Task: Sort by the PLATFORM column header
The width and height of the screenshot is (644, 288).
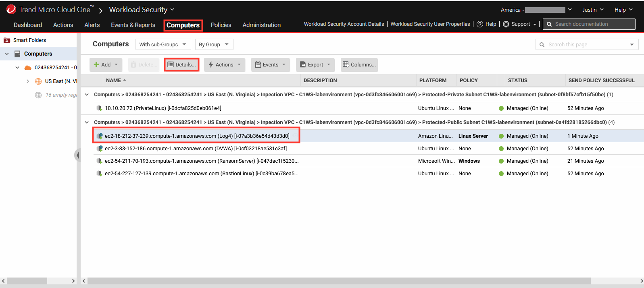Action: click(433, 81)
